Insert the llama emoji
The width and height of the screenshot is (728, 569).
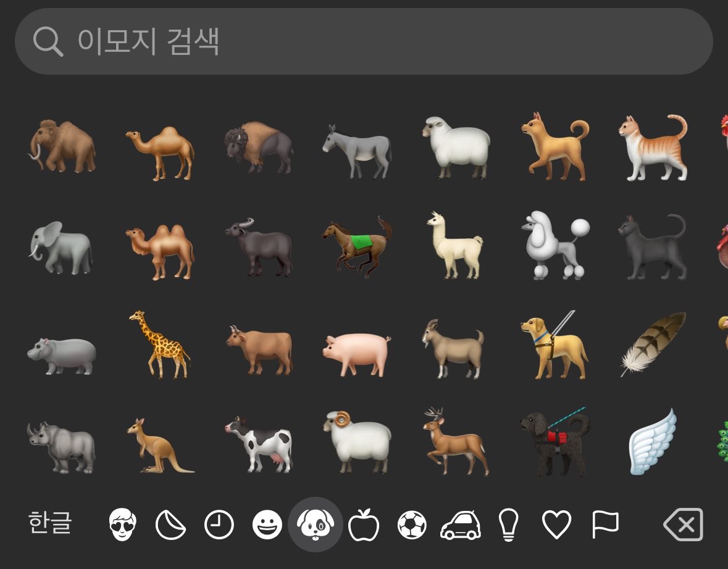(455, 245)
